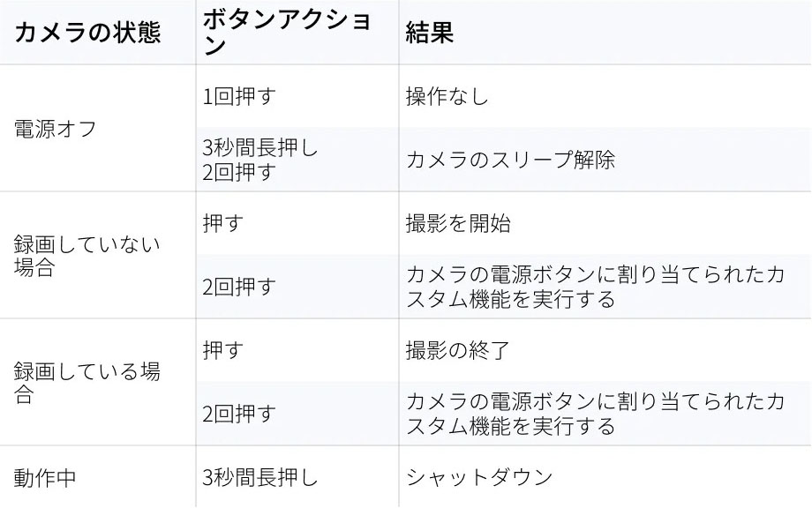Click 2回押す in the 録画している場合 section
This screenshot has width=812, height=508.
[x=239, y=414]
